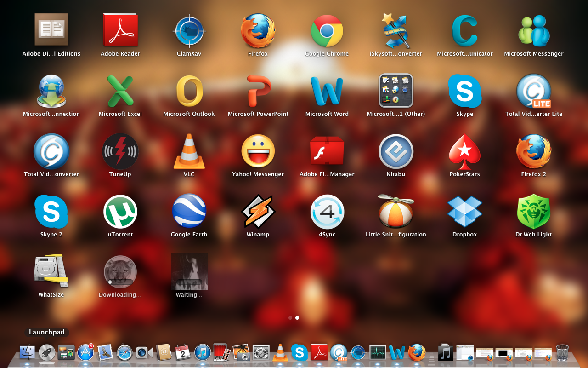Launch the app labeled Skype in second row
This screenshot has height=368, width=588.
point(465,91)
